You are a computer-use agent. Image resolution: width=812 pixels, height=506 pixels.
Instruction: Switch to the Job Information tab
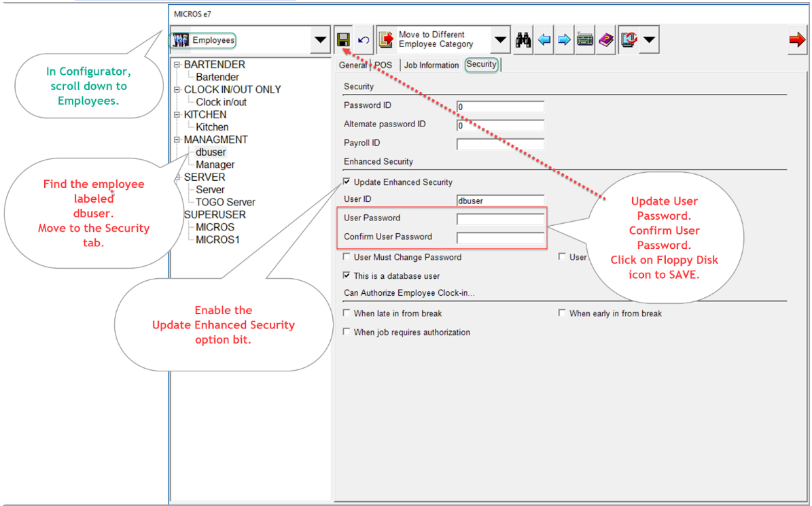pos(431,65)
